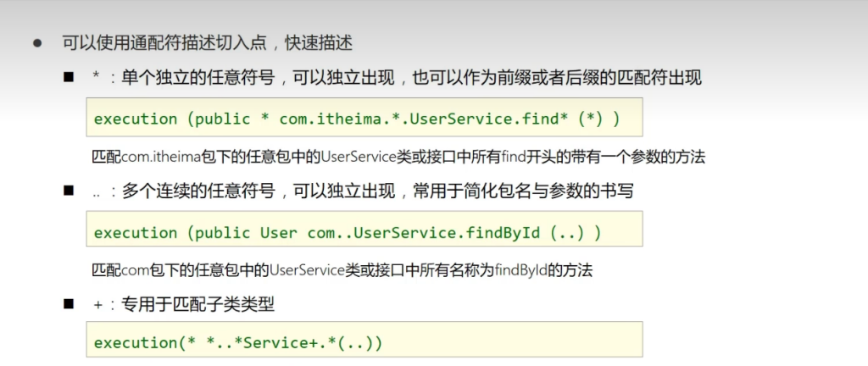Click the text 专用于匹配子类类型
This screenshot has width=868, height=366.
pyautogui.click(x=198, y=303)
